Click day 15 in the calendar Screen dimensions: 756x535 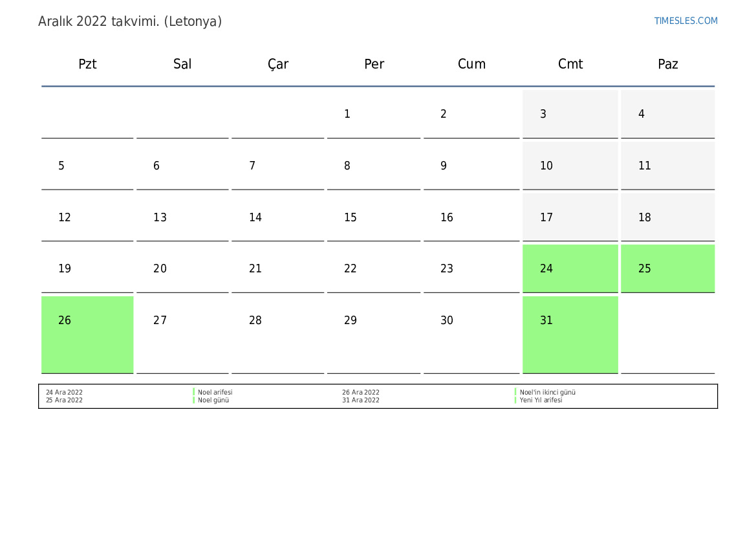pyautogui.click(x=351, y=217)
